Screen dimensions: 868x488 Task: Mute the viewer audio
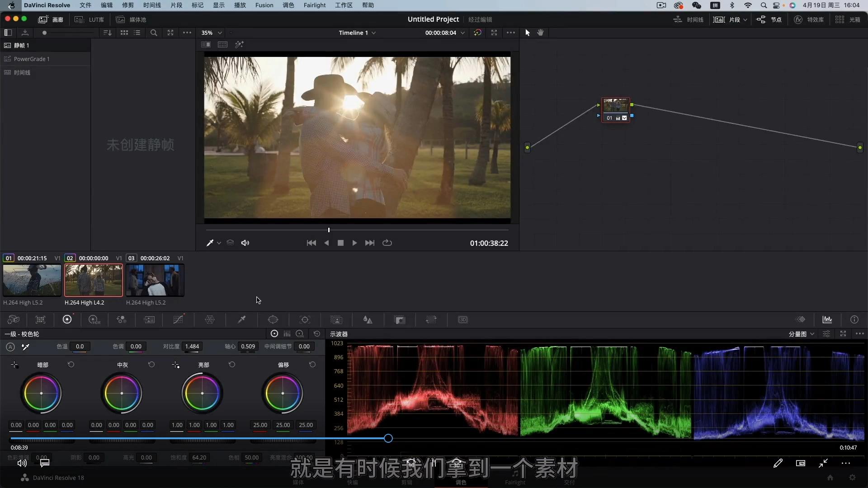245,243
